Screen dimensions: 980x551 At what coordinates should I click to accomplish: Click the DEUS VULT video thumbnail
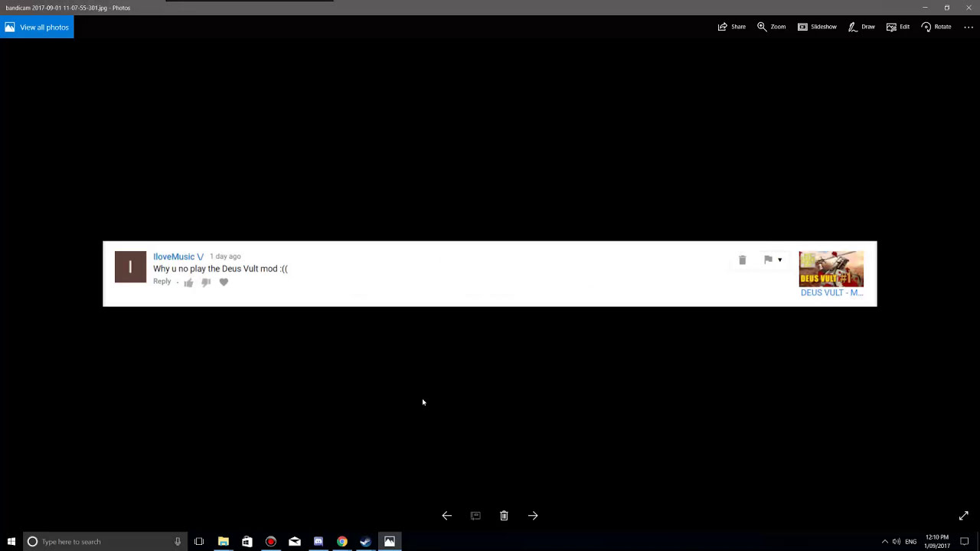pos(831,269)
